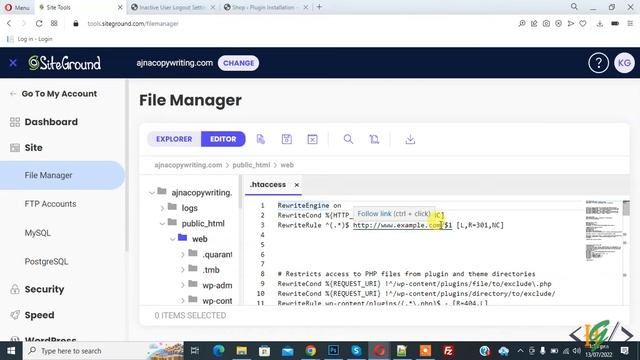
Task: Click the browser reload icon
Action: 39,24
